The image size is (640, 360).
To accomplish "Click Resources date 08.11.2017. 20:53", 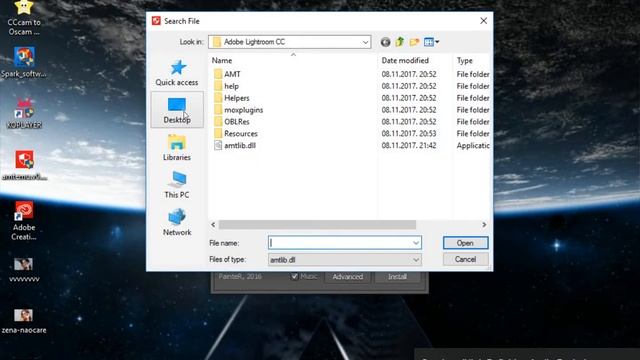I will click(x=409, y=133).
